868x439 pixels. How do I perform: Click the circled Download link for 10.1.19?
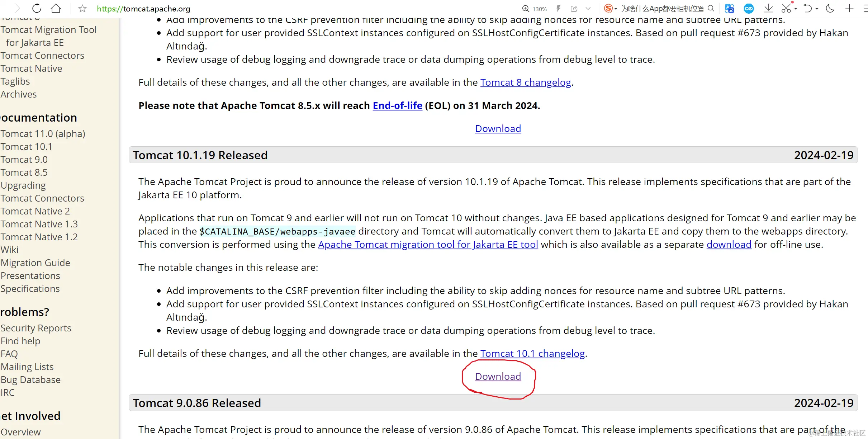[x=498, y=376]
